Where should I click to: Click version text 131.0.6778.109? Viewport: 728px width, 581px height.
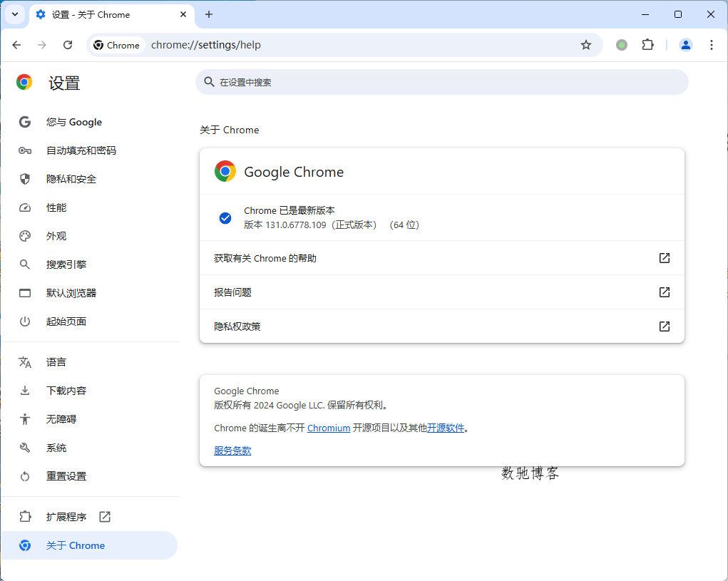(x=296, y=225)
